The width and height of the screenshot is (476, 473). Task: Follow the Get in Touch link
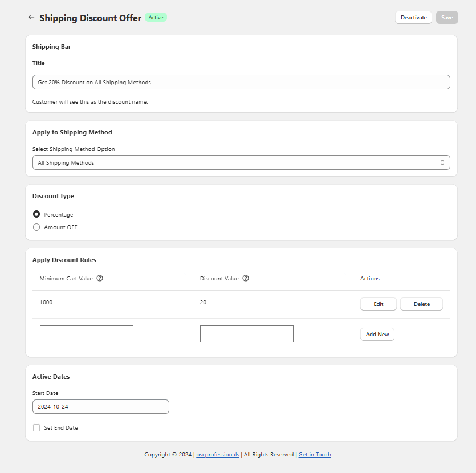314,455
